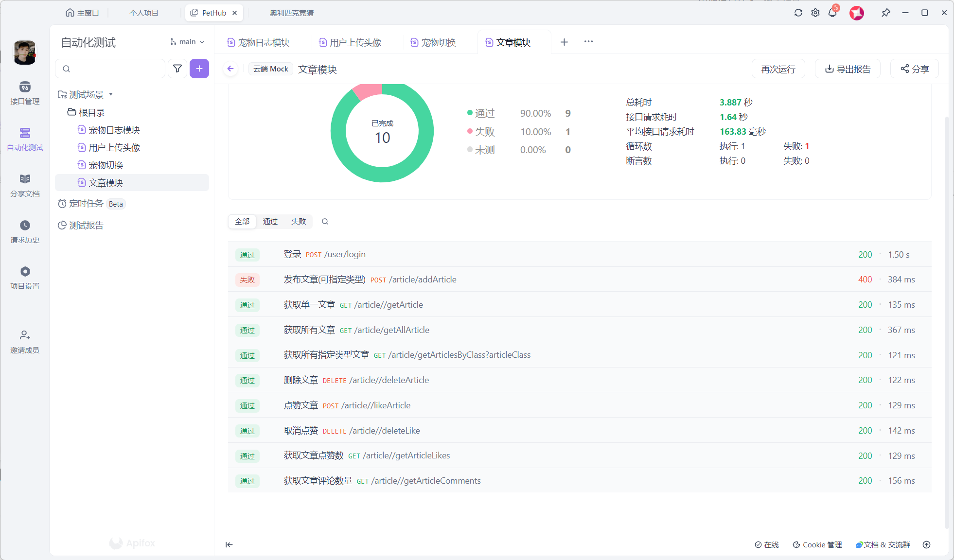The width and height of the screenshot is (954, 560).
Task: Click the 在线 status indicator
Action: tap(767, 544)
